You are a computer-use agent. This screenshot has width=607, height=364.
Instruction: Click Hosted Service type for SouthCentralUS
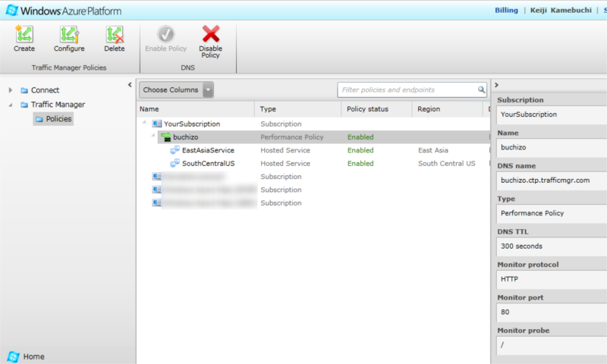(x=285, y=163)
